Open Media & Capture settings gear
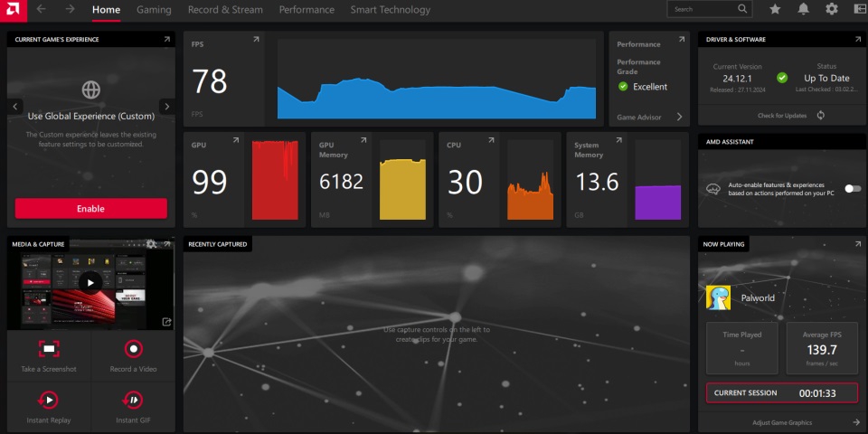The height and width of the screenshot is (434, 868). tap(151, 244)
